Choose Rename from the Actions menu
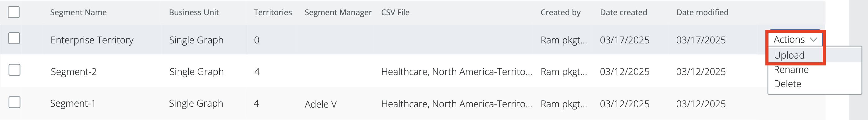The image size is (868, 120). tap(790, 70)
